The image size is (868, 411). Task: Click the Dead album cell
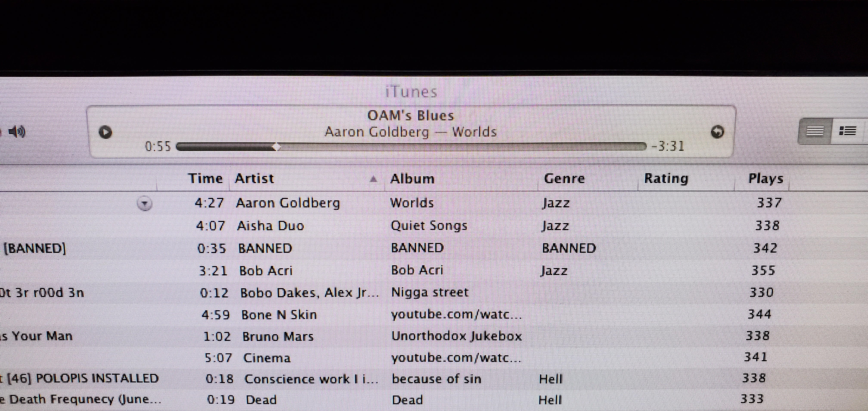pyautogui.click(x=407, y=400)
